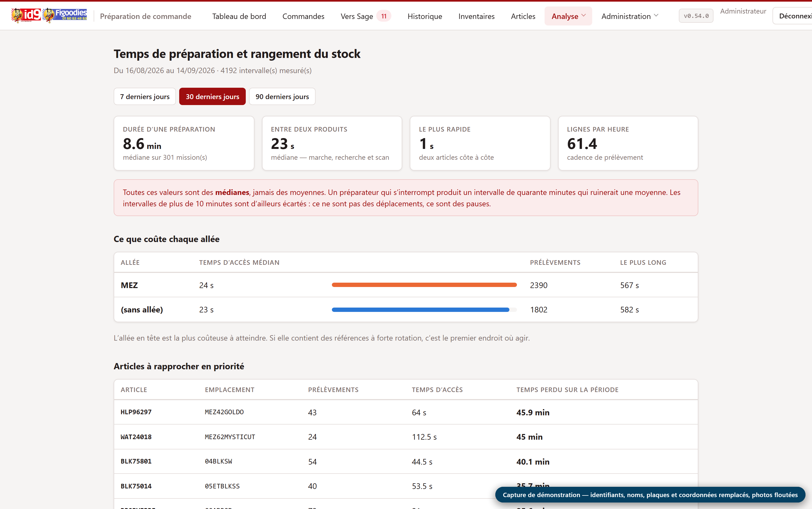812x509 pixels.
Task: Click the 112.5 s access time value
Action: [424, 437]
